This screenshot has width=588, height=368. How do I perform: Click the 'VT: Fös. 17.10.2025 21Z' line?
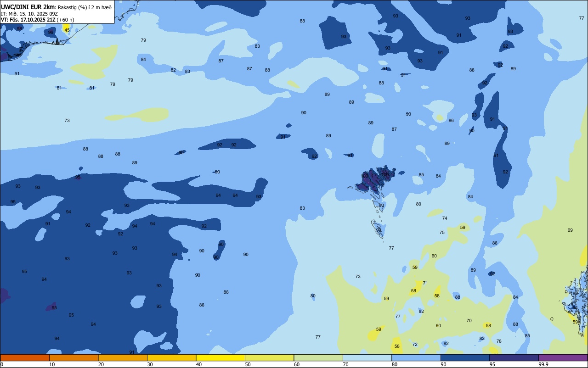tap(28, 20)
